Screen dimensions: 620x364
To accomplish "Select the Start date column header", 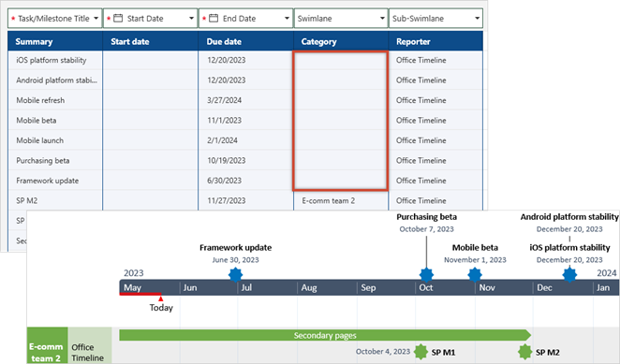I will tap(150, 41).
